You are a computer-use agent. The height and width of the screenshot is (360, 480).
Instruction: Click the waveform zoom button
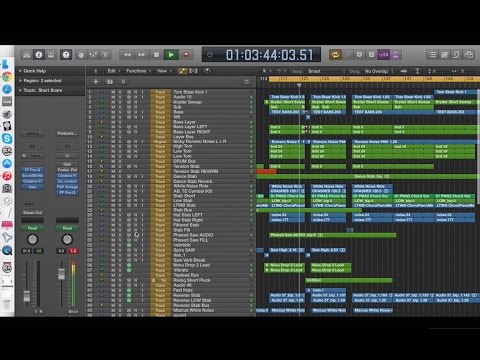(404, 71)
